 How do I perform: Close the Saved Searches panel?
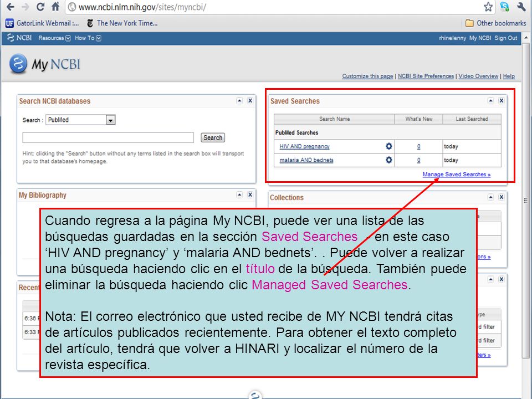[x=502, y=100]
